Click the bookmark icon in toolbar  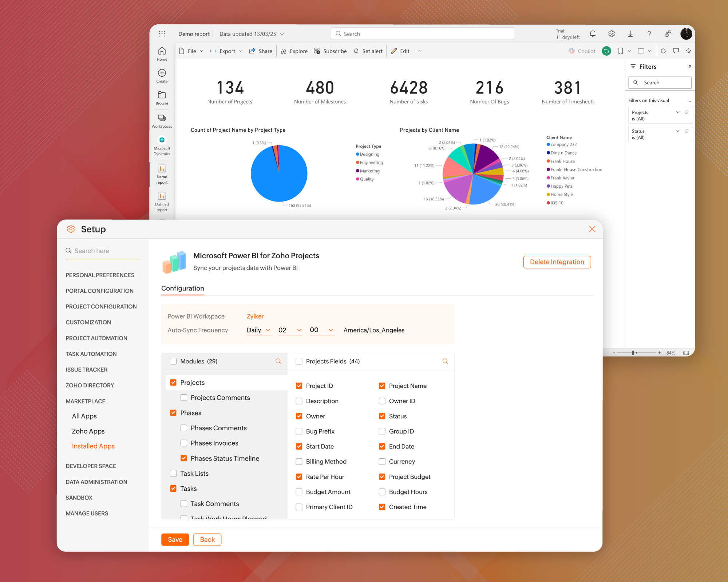620,51
